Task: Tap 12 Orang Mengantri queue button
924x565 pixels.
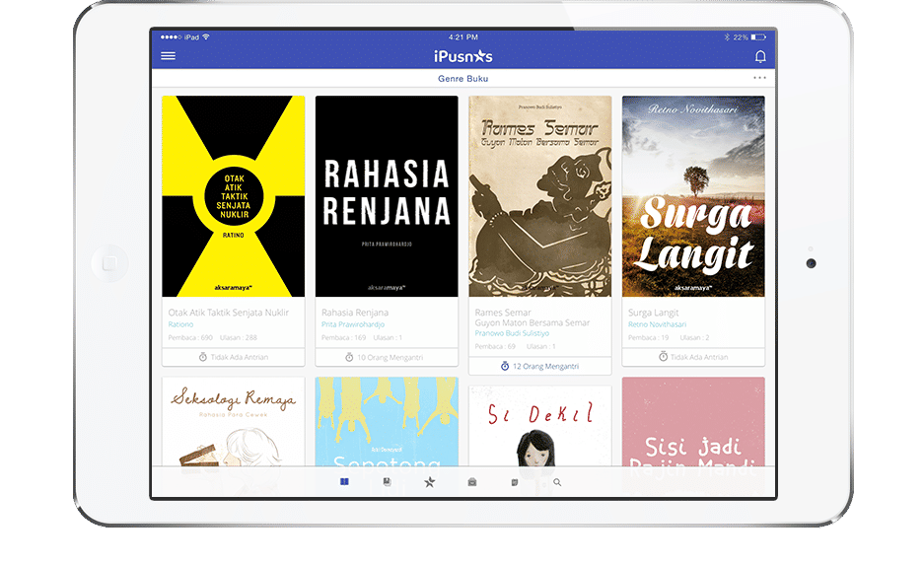Action: click(x=539, y=366)
